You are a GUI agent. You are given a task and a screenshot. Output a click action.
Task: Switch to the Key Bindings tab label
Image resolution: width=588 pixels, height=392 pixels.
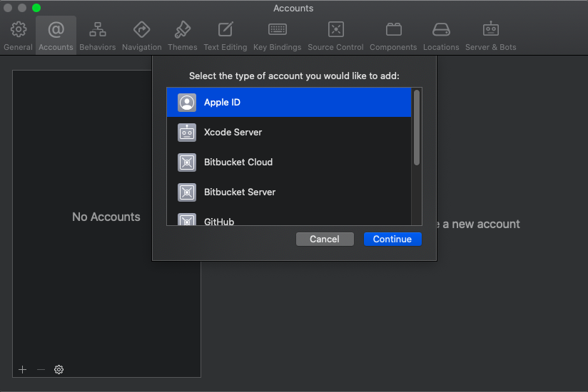tap(278, 47)
